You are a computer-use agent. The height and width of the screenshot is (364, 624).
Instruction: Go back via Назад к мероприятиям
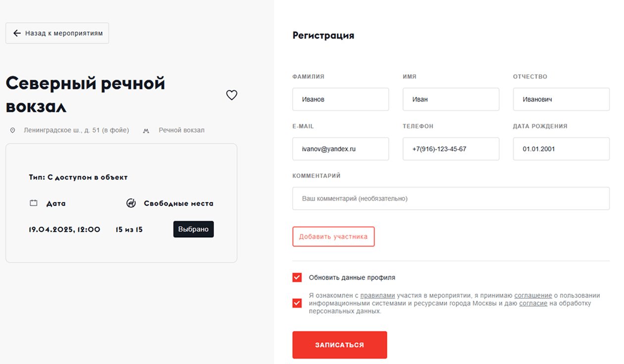(x=57, y=33)
